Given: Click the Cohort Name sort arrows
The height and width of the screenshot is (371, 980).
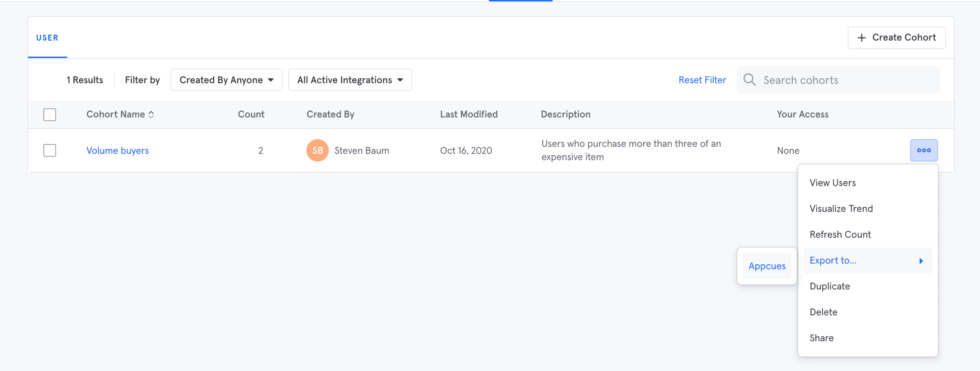Looking at the screenshot, I should click(x=151, y=115).
